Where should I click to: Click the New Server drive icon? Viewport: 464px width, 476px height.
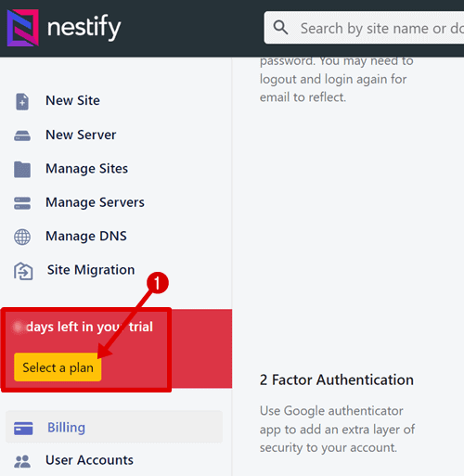pos(22,135)
